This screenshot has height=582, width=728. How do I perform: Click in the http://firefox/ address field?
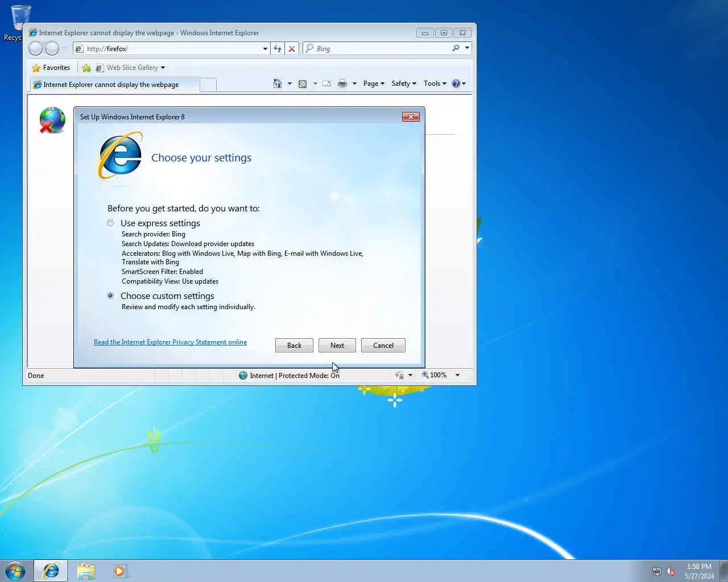click(173, 49)
